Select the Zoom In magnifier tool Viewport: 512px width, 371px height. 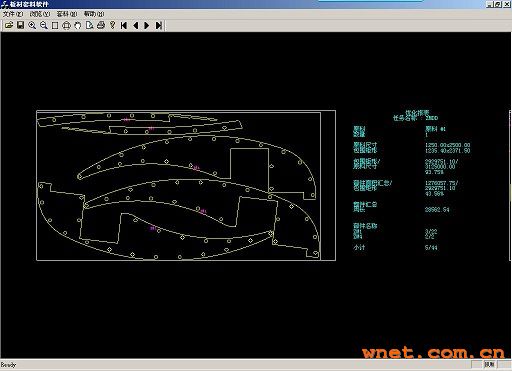coord(32,25)
